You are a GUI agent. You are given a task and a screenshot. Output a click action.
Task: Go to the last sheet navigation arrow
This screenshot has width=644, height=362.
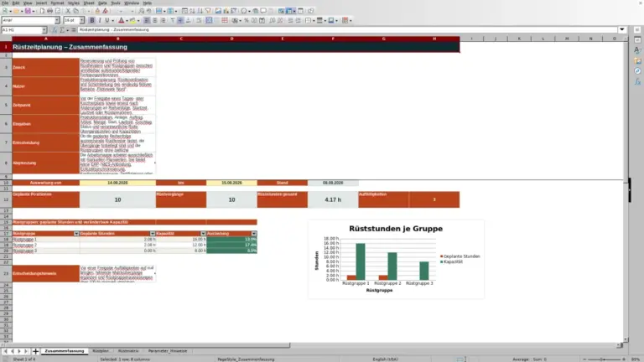[x=26, y=351]
